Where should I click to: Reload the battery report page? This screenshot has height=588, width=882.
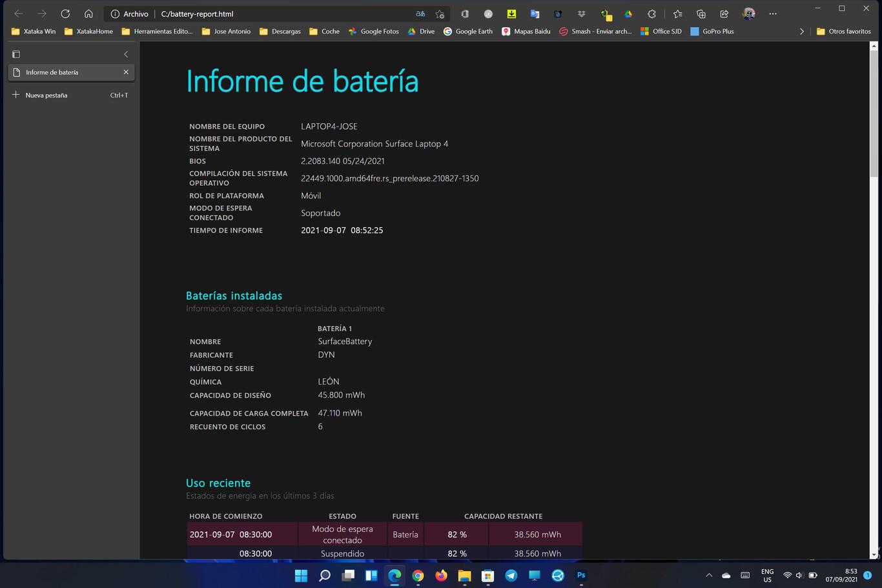coord(65,14)
